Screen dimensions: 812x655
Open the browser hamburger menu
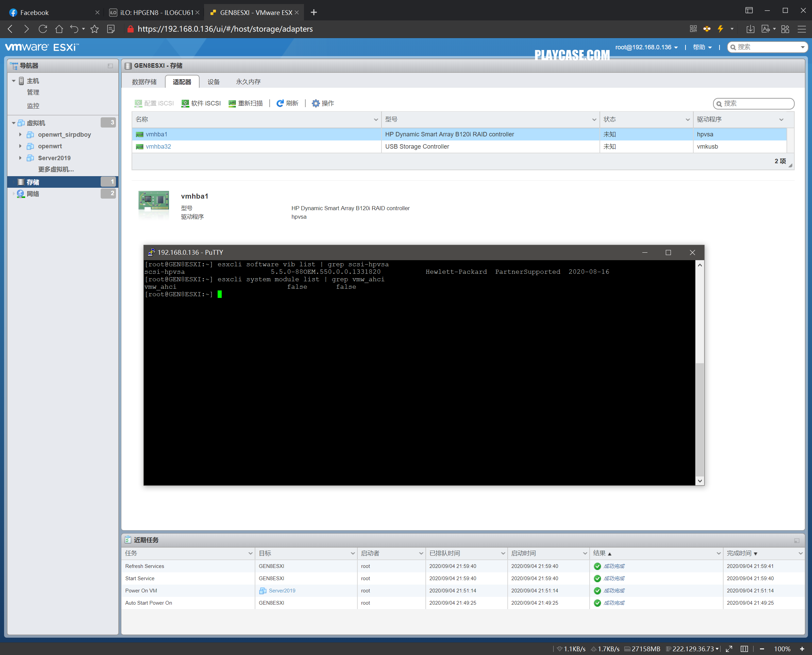point(802,29)
